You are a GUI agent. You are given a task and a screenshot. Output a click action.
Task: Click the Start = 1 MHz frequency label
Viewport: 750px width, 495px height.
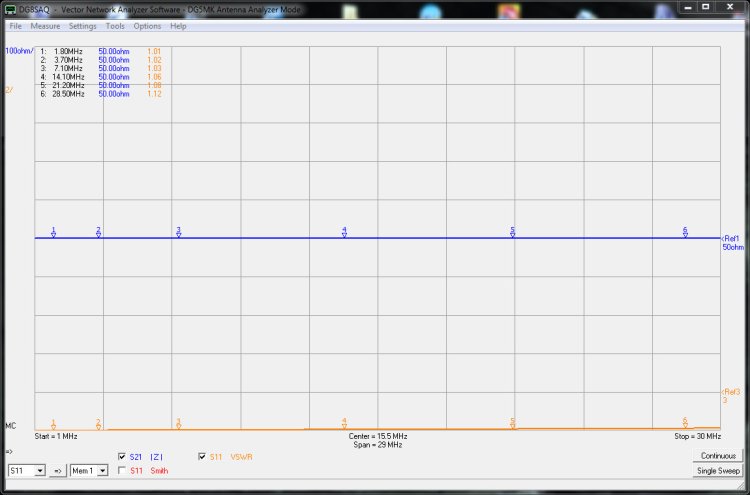click(x=56, y=437)
